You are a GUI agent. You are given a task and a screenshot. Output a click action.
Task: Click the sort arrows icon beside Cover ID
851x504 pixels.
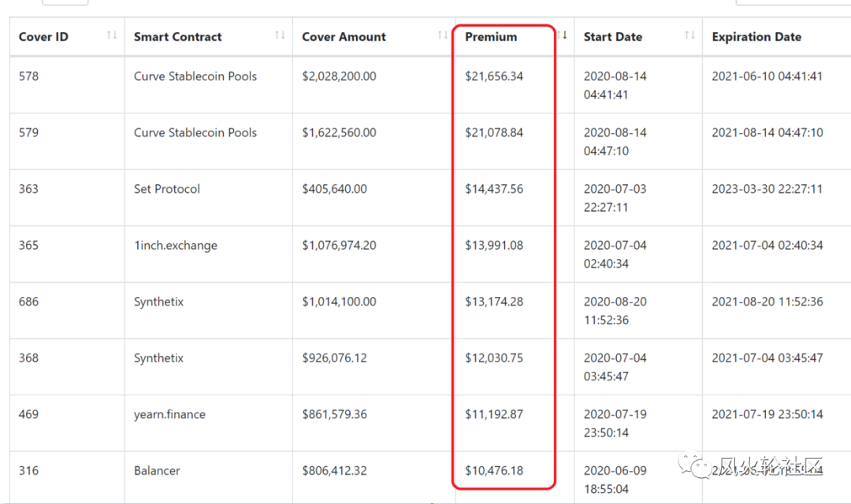[x=112, y=35]
